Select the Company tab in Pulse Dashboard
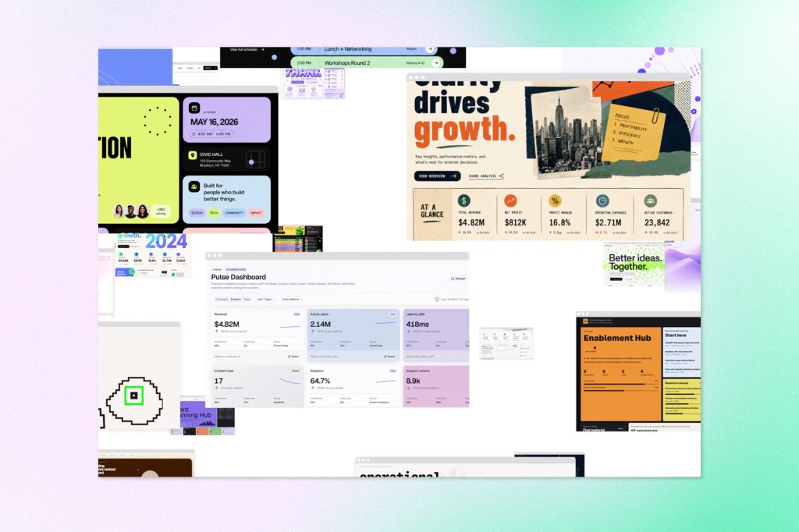Screen dimensions: 799x532 pos(222,299)
